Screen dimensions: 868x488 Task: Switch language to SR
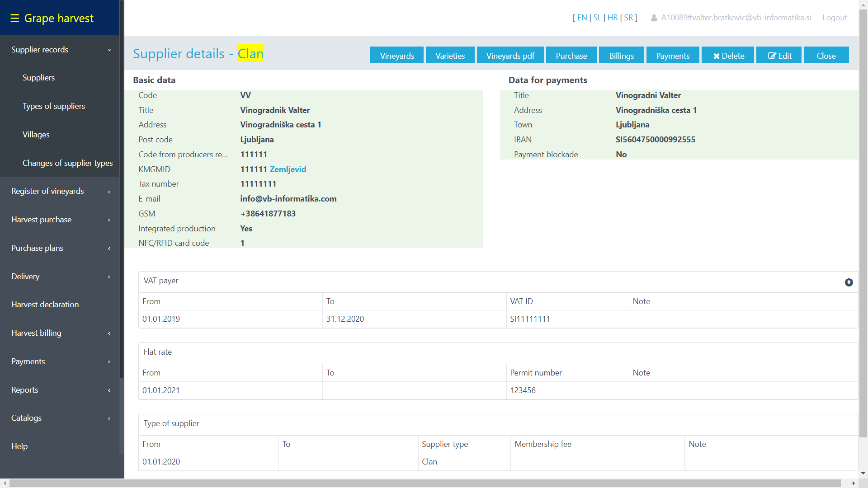coord(628,18)
